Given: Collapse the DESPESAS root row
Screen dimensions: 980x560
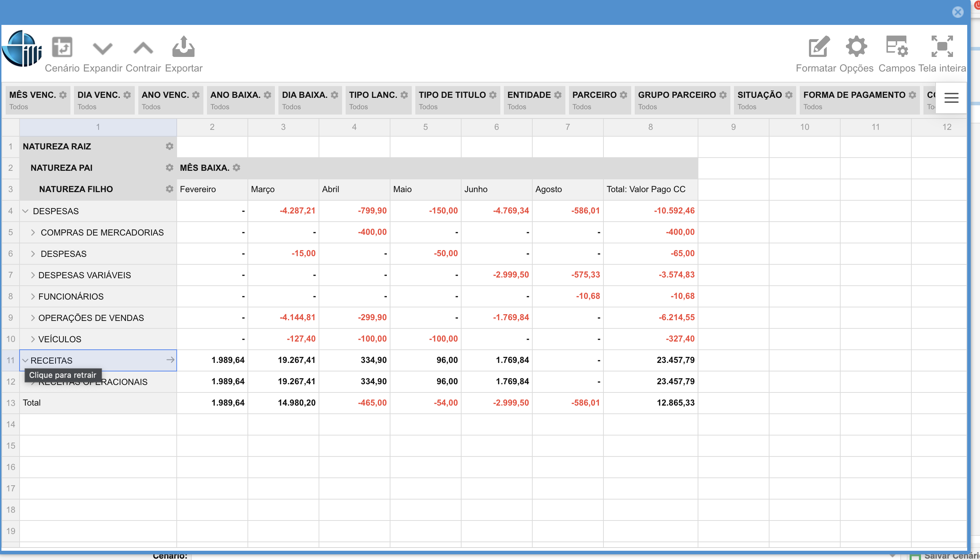Looking at the screenshot, I should (x=25, y=211).
